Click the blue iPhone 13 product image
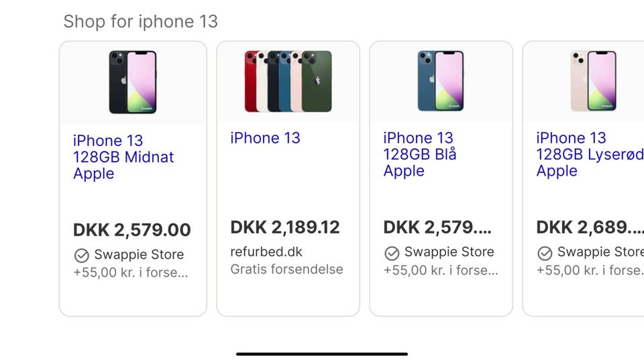The image size is (644, 360). pyautogui.click(x=440, y=80)
